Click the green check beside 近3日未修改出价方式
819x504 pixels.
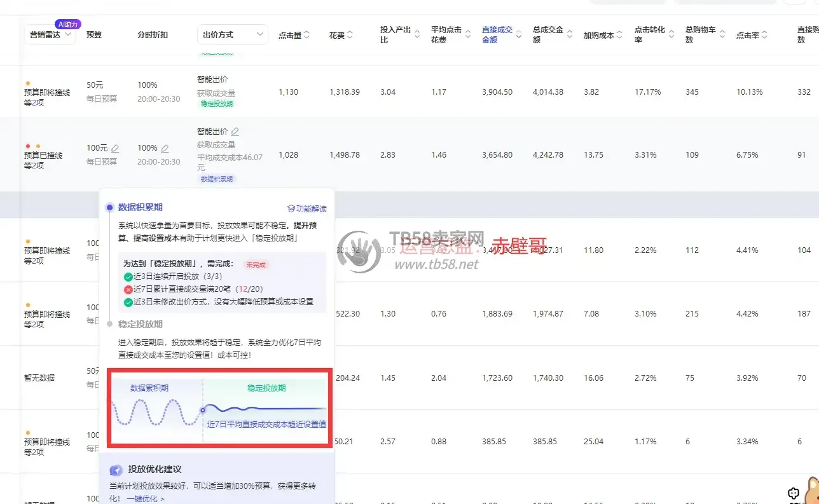128,302
